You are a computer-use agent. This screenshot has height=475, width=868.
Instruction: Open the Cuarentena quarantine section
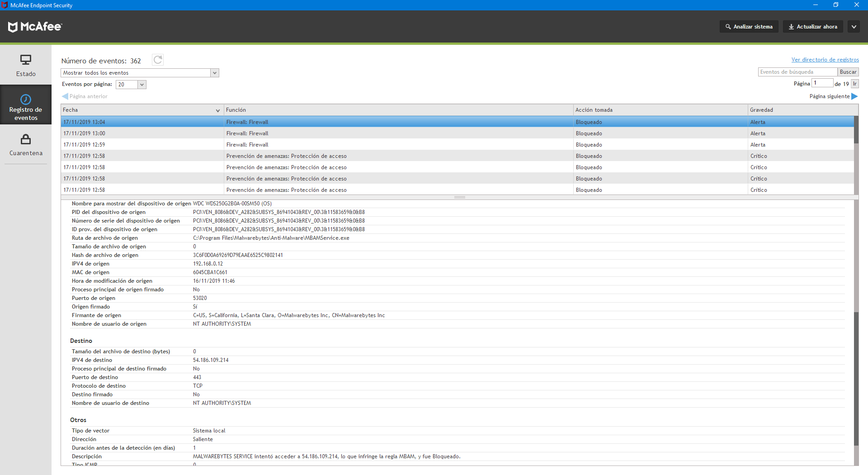click(x=26, y=145)
